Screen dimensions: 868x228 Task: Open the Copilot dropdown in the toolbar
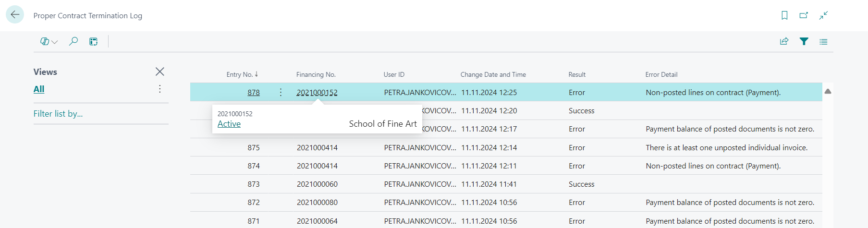pos(49,42)
